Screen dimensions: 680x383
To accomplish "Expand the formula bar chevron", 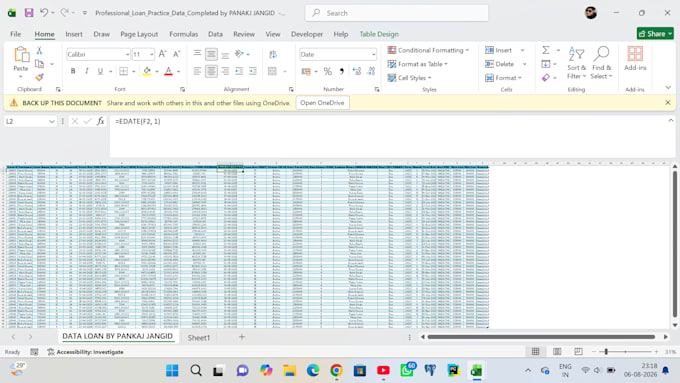I will coord(670,120).
